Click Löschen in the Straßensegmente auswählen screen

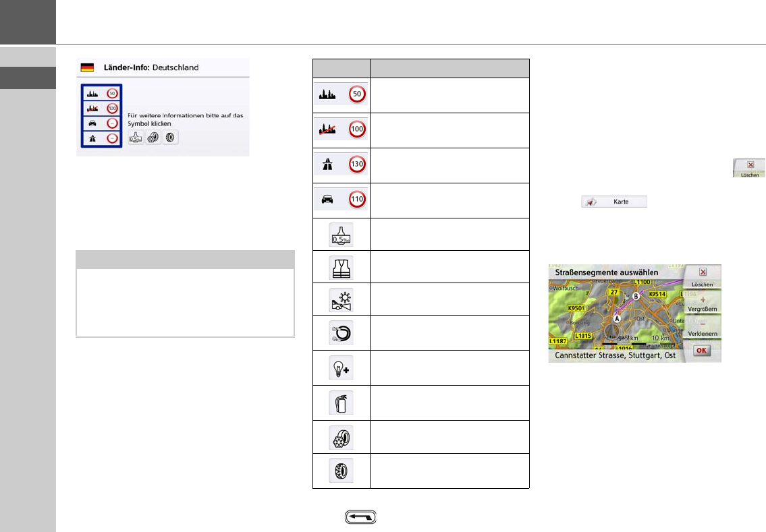point(702,277)
